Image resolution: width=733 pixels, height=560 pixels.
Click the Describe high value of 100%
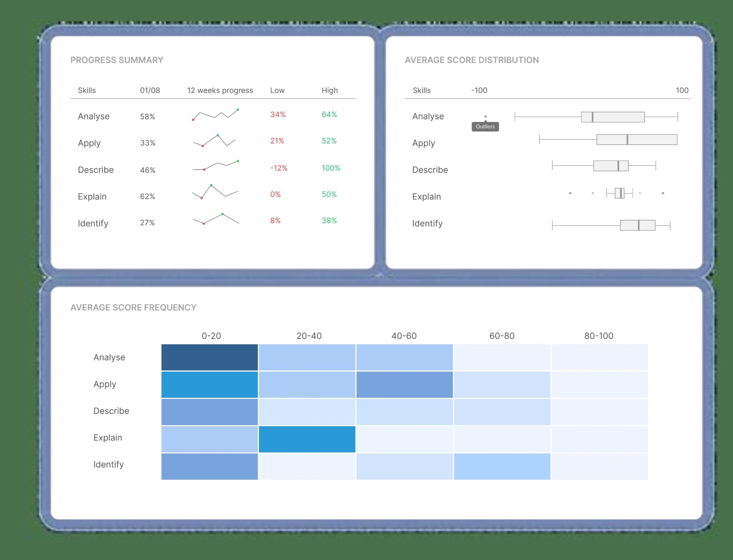click(x=330, y=168)
